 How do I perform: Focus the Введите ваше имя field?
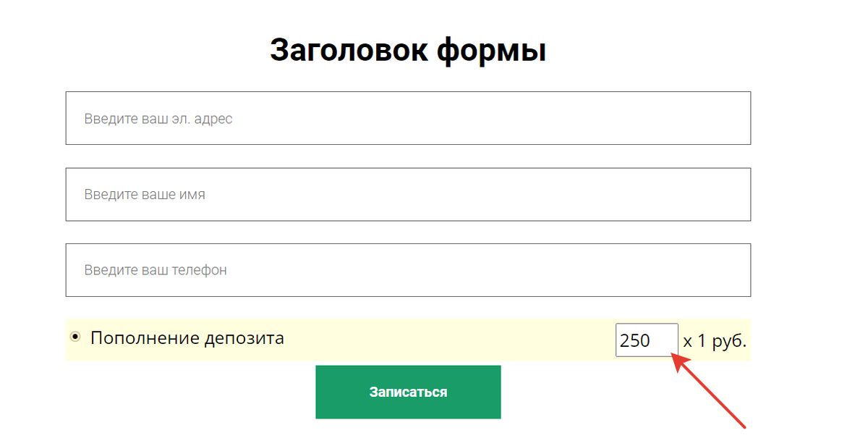tap(408, 194)
